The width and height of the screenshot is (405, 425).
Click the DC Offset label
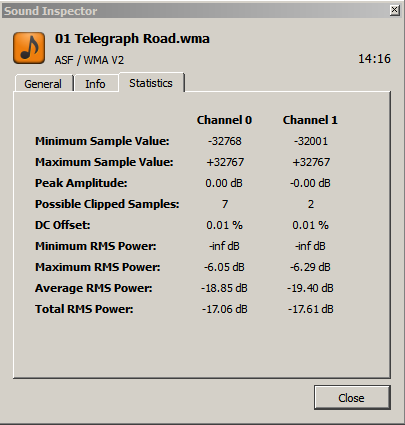coord(63,225)
